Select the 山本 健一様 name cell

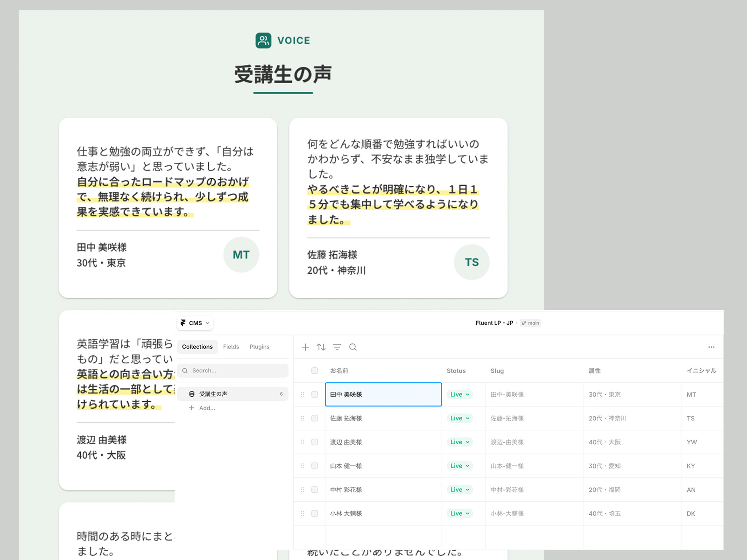click(383, 466)
